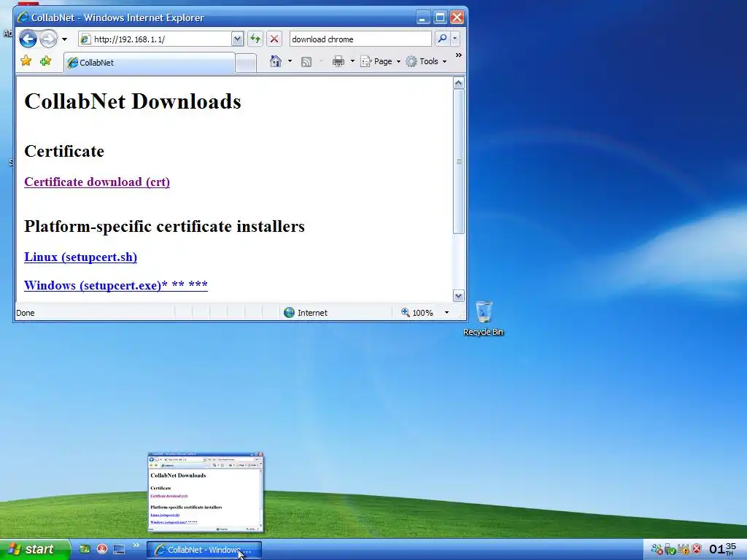The image size is (747, 560).
Task: Select the CollabNet tab
Action: click(149, 63)
